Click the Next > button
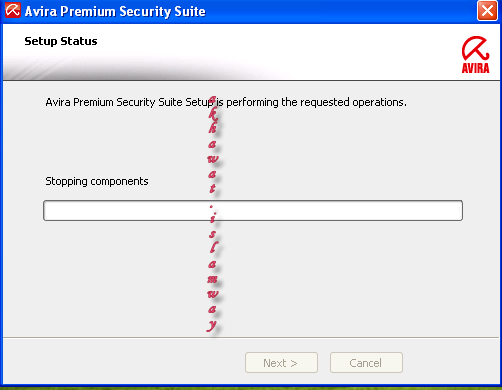This screenshot has width=502, height=390. pyautogui.click(x=281, y=363)
